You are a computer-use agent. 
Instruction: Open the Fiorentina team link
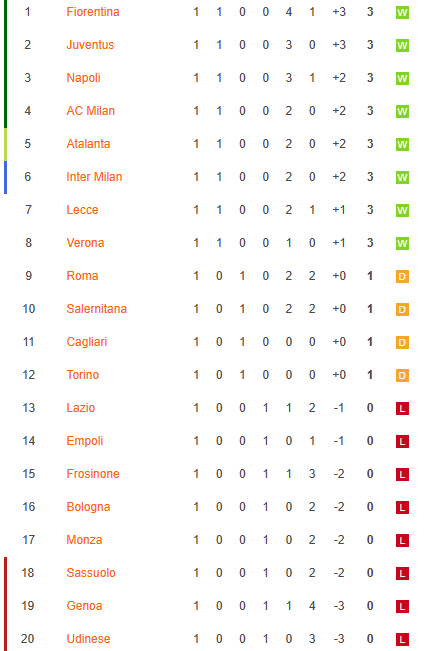93,12
